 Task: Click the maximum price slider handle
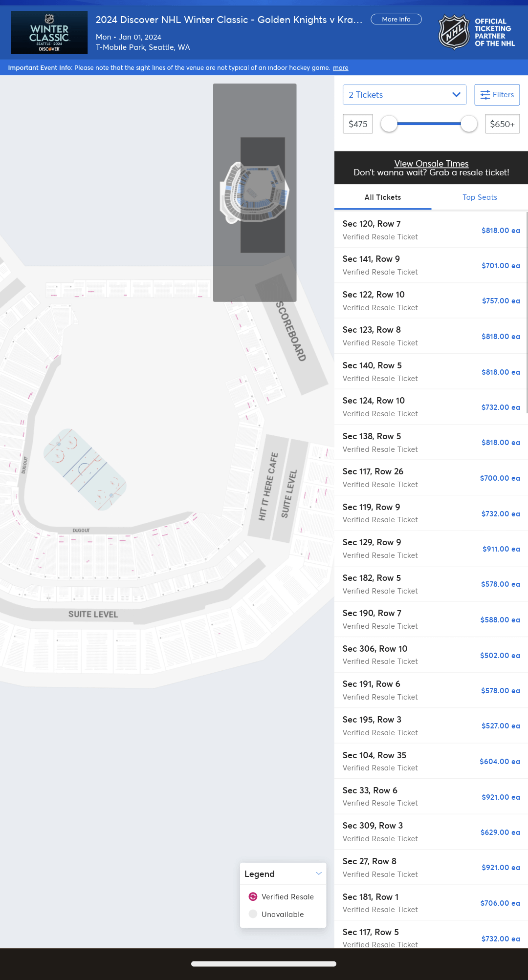(469, 124)
